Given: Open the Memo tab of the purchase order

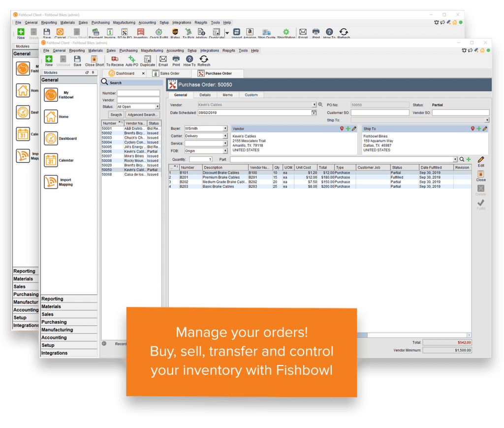Looking at the screenshot, I should pyautogui.click(x=227, y=95).
